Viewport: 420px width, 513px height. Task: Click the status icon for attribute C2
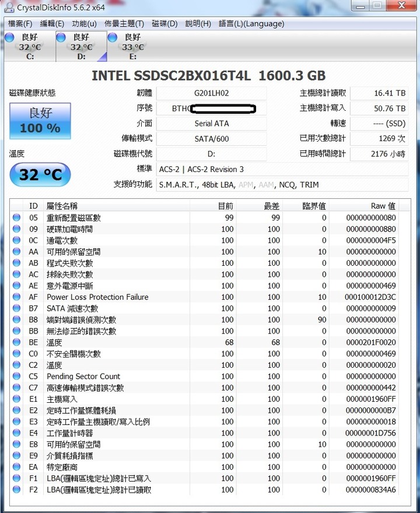point(16,365)
